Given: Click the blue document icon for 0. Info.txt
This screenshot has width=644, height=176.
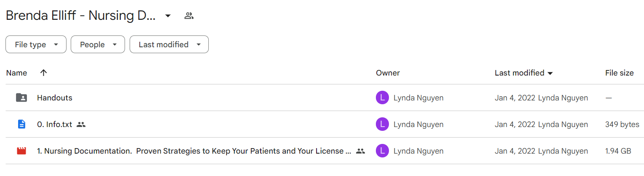Looking at the screenshot, I should 21,125.
